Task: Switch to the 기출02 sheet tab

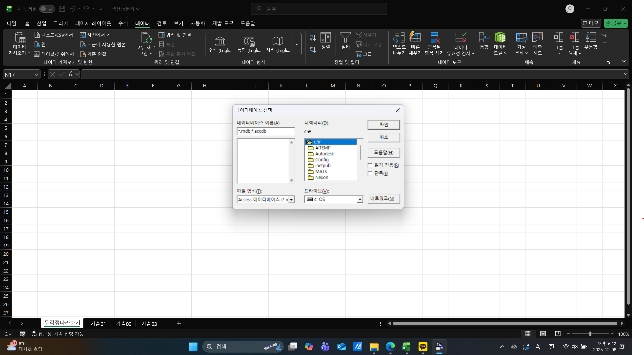Action: point(123,324)
